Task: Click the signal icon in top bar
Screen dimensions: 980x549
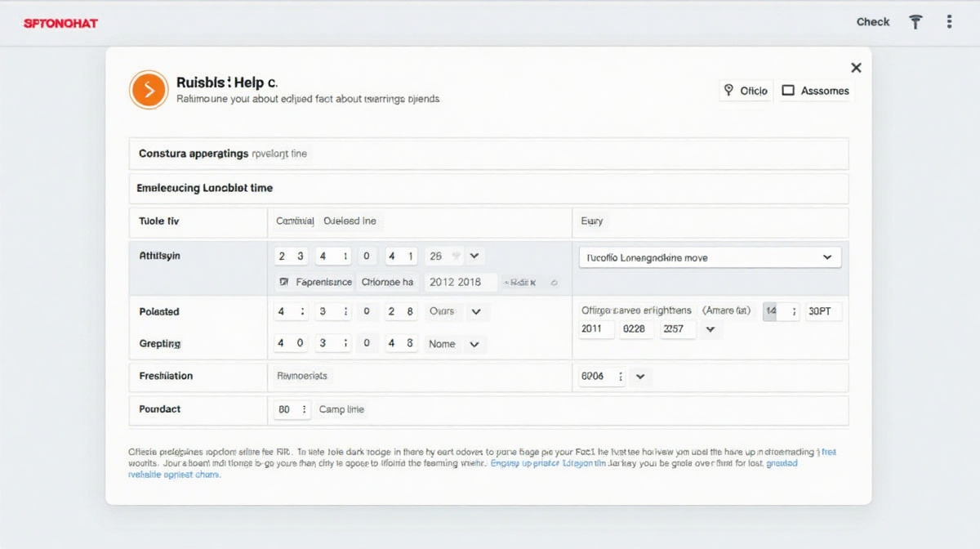Action: click(x=915, y=22)
